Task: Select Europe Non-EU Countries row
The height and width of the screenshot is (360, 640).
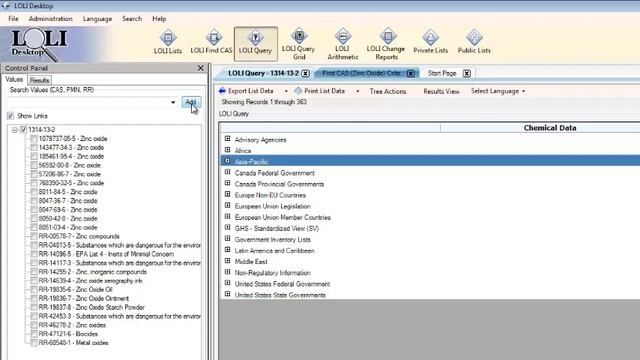Action: (x=270, y=195)
